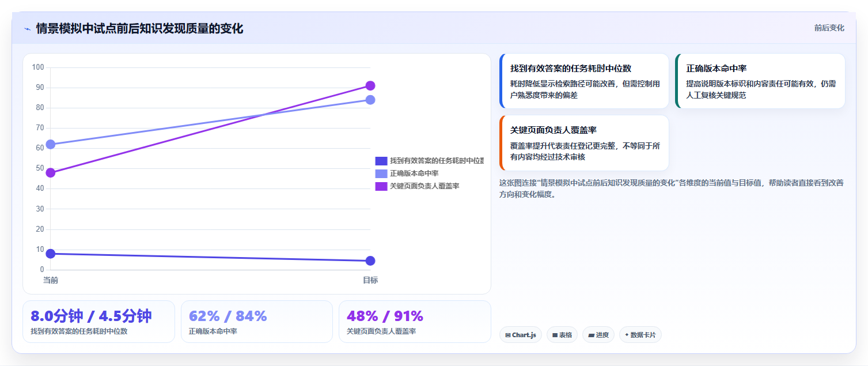Toggle legend swatch for 关键页面负责人覆盖率
The width and height of the screenshot is (868, 366).
click(381, 186)
